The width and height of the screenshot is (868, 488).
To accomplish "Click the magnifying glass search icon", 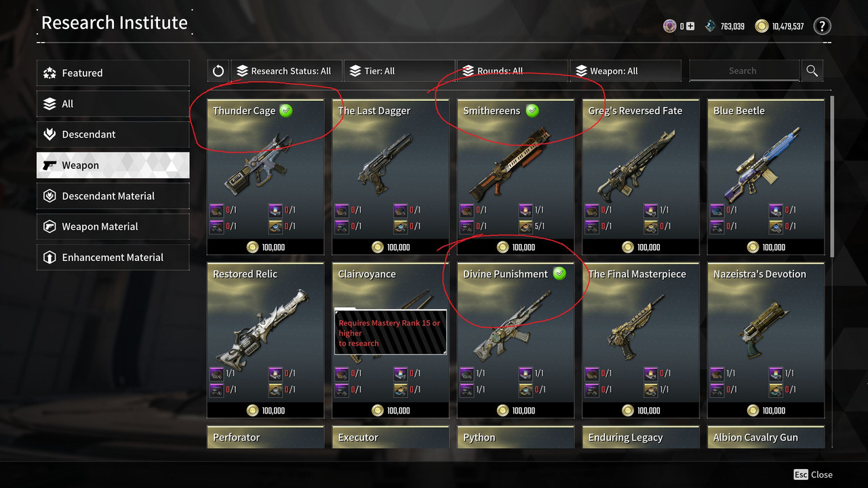I will pyautogui.click(x=812, y=71).
